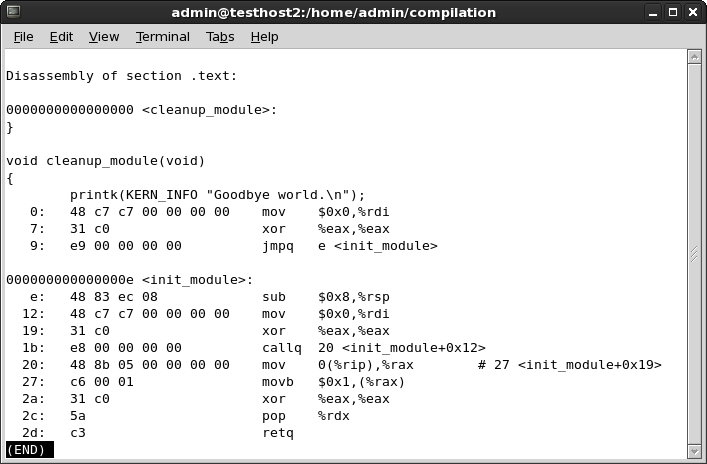Screen dimensions: 707x464
Task: Click the "pop %rdx" instruction
Action: coord(306,416)
